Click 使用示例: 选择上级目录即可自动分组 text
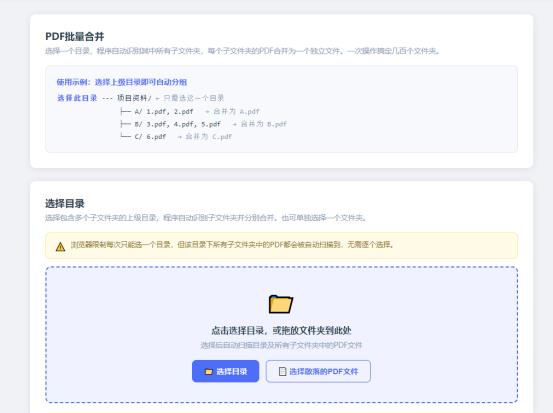Screen dimensions: 553x413 (x=122, y=82)
